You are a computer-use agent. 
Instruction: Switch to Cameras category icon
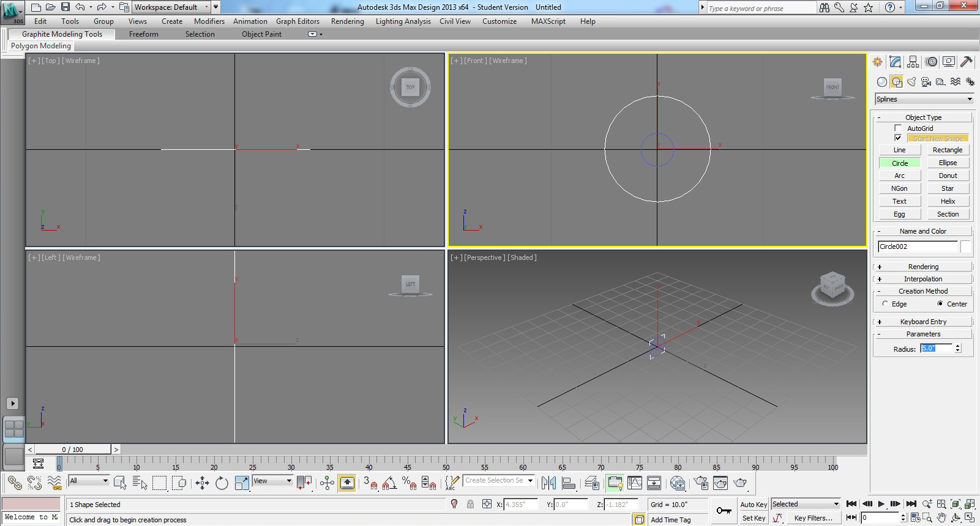click(926, 82)
